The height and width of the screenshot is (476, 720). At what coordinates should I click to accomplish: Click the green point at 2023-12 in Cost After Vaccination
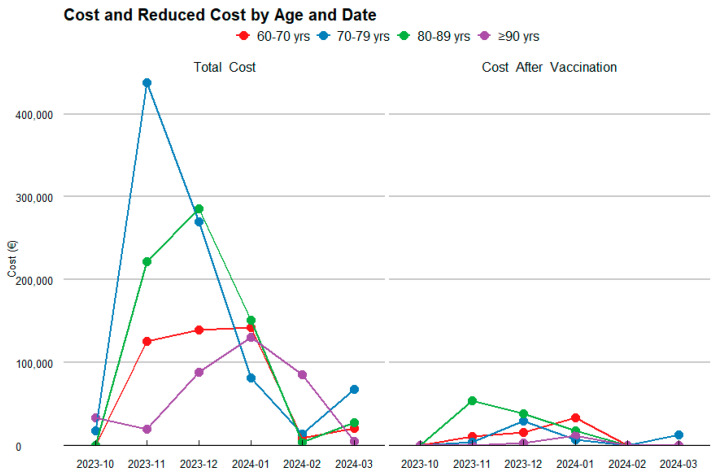[523, 414]
